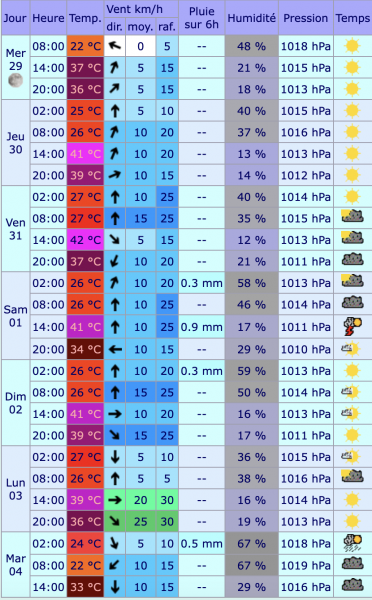Click the Temps column header
Image resolution: width=372 pixels, height=600 pixels.
pyautogui.click(x=353, y=18)
